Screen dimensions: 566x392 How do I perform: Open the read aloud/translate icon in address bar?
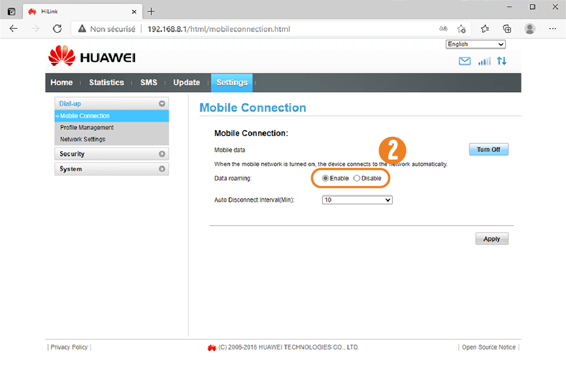point(443,29)
